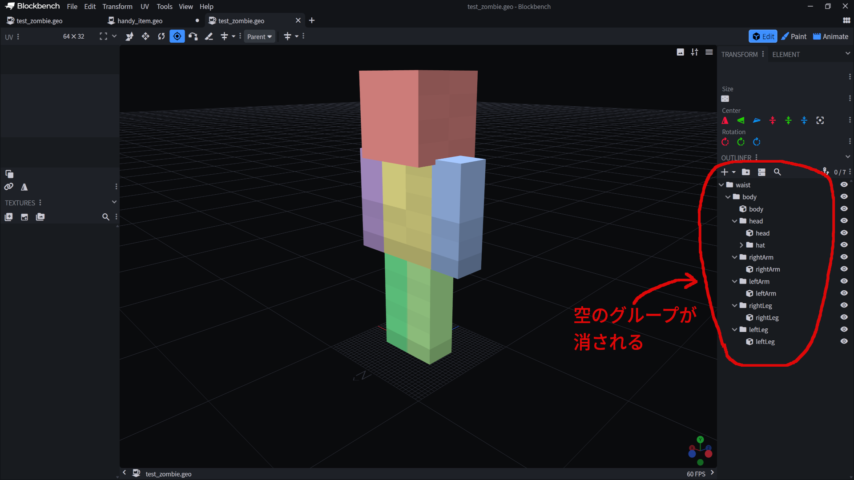Screen dimensions: 854x480
Task: Collapse the rightArm group folder
Action: [x=735, y=257]
